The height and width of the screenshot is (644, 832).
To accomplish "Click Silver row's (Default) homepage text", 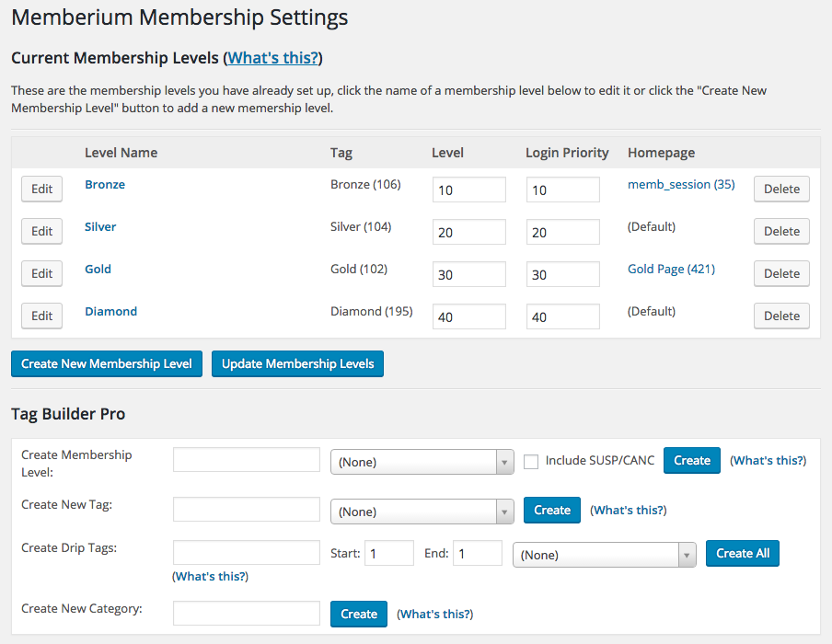I will coord(652,227).
